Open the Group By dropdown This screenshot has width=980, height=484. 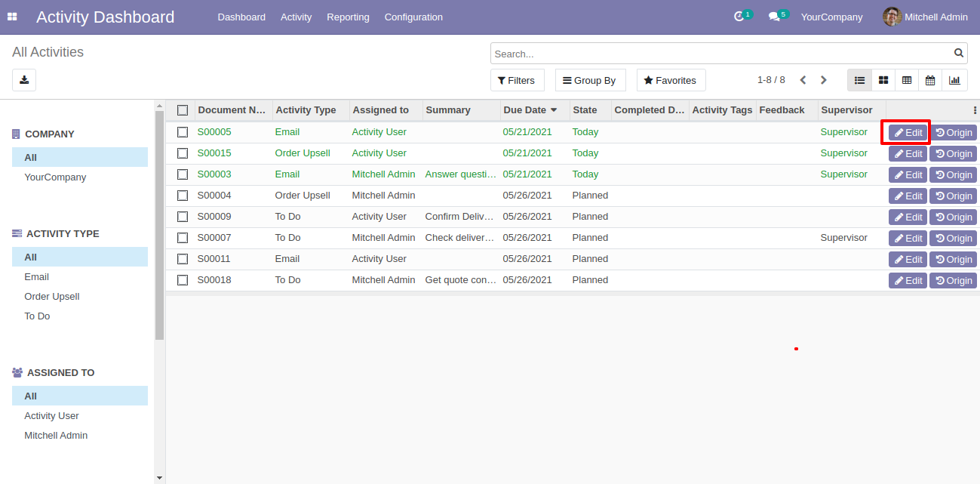click(x=591, y=80)
